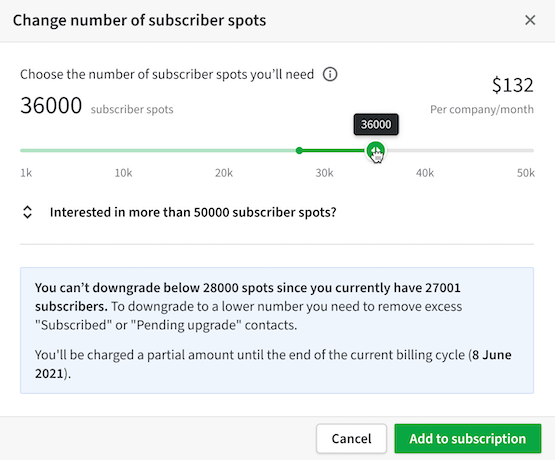Click the large 36000 subscriber spots value
The width and height of the screenshot is (555, 460).
click(x=51, y=105)
